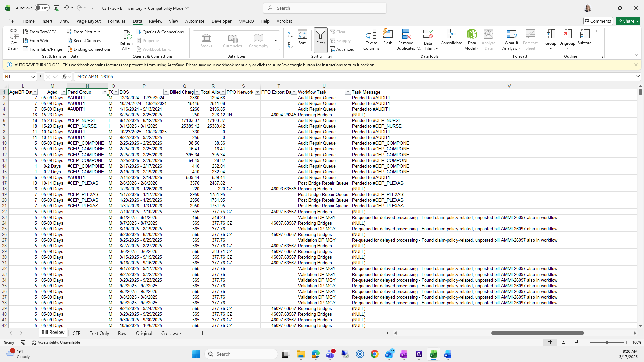
Task: Click Sort A to Z icon
Action: (x=290, y=34)
